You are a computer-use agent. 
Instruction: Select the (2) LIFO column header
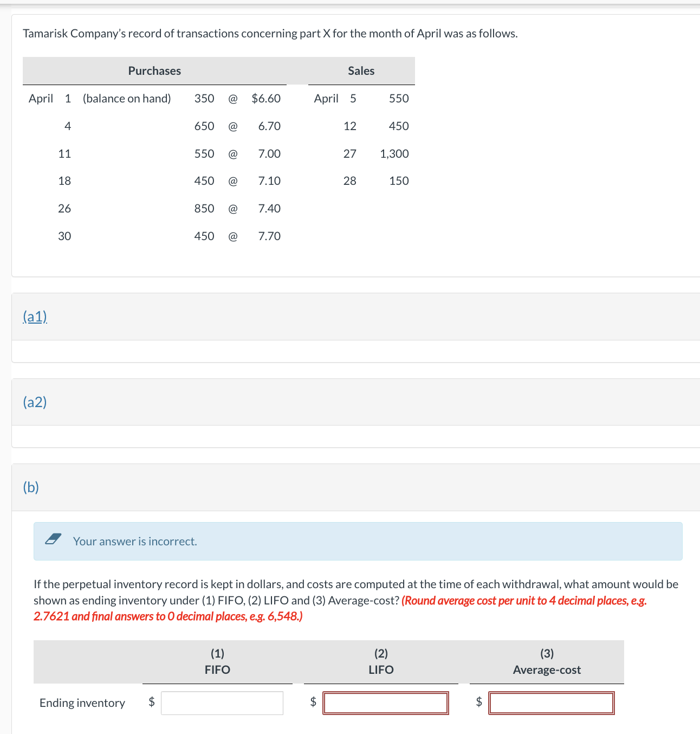coord(380,661)
